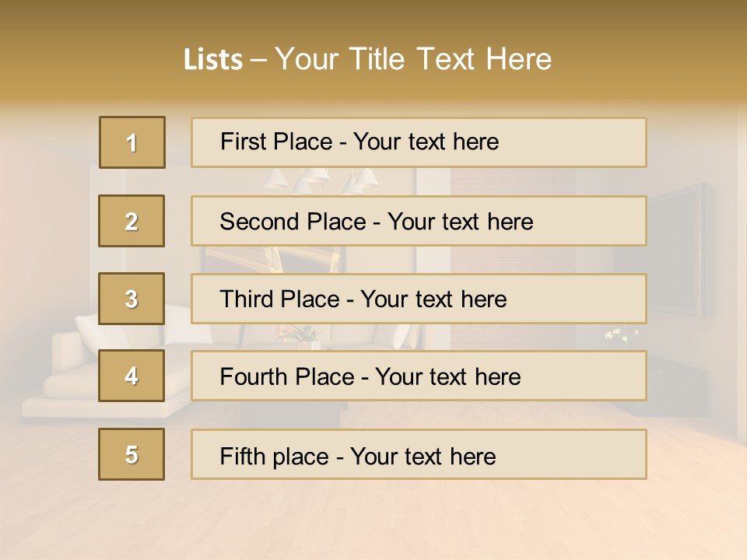
Task: Click the 'Your Title Text Here' title
Action: pyautogui.click(x=413, y=59)
